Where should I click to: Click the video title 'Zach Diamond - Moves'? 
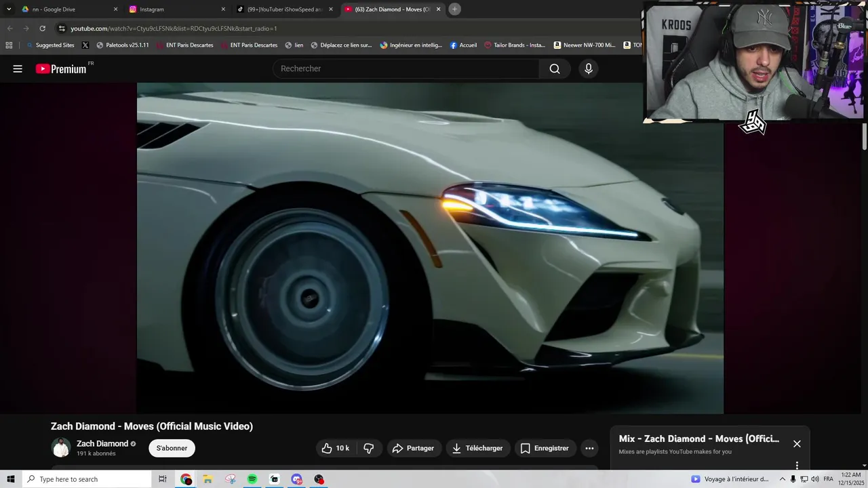coord(152,426)
